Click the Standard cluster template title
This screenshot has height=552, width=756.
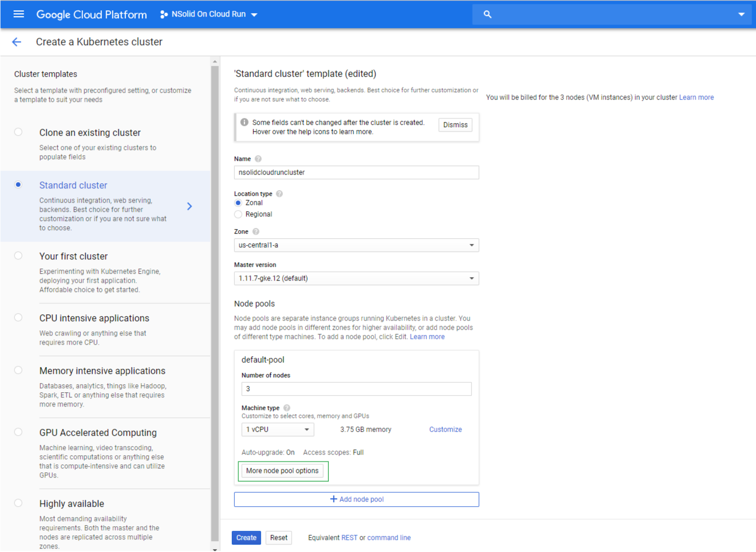(73, 186)
